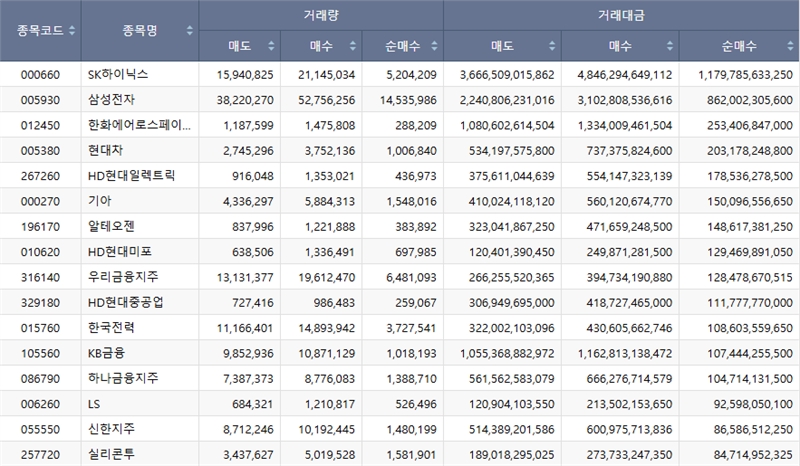Viewport: 800px width, 466px height.
Task: Click stock code 010620
Action: (40, 252)
